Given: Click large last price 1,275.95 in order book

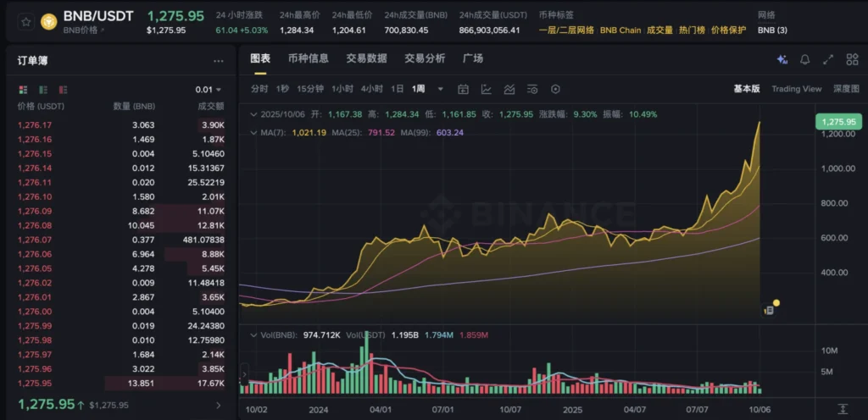Looking at the screenshot, I should click(x=47, y=404).
